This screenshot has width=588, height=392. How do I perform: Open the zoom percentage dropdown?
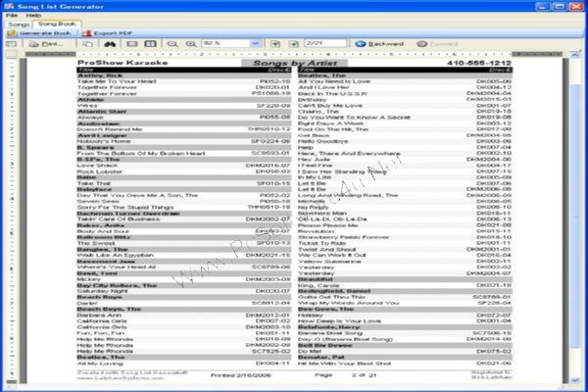(255, 43)
